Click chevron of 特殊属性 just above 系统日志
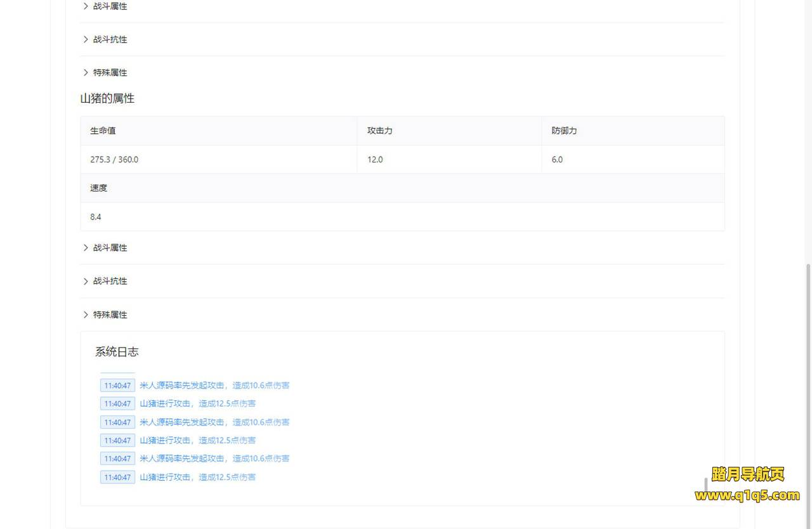The height and width of the screenshot is (529, 812). click(86, 315)
